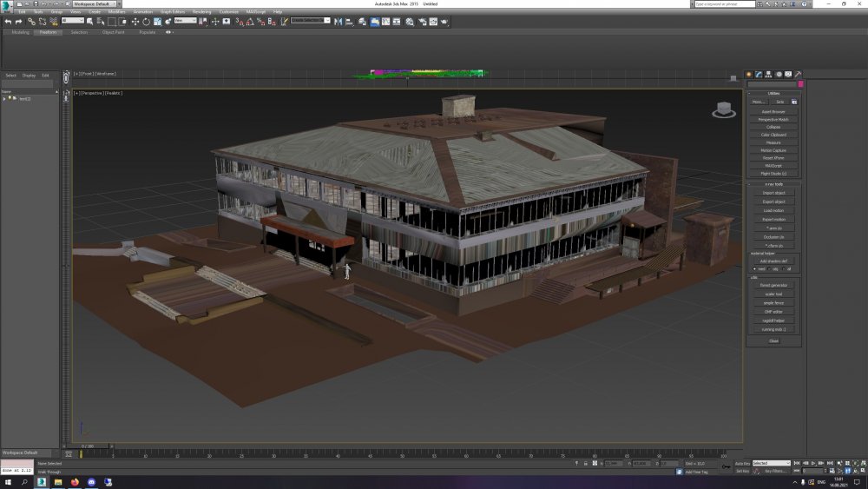Image resolution: width=868 pixels, height=489 pixels.
Task: Open the Create tab in command panel
Action: (x=749, y=75)
